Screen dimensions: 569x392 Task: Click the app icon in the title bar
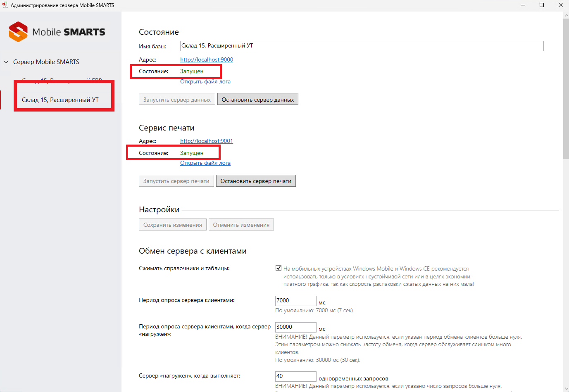(5, 5)
